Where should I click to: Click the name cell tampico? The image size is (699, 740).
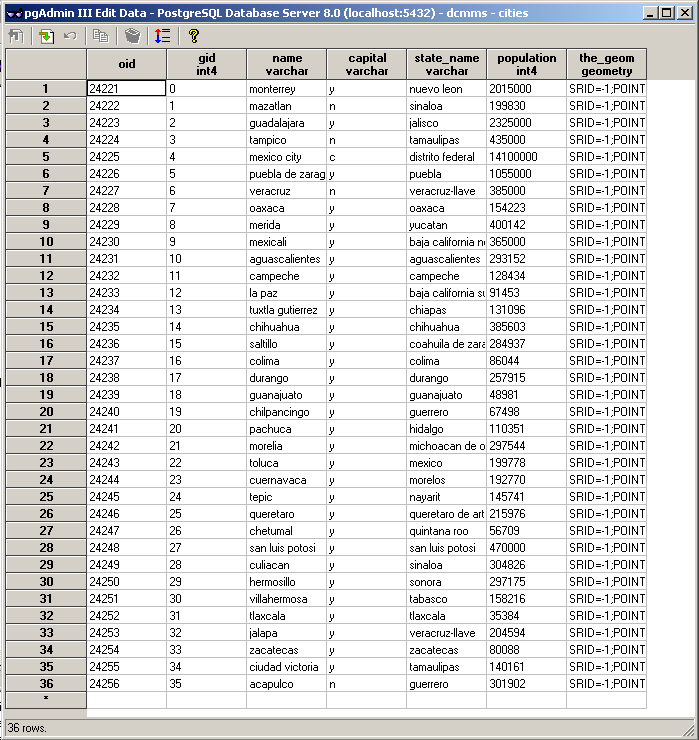pos(286,140)
